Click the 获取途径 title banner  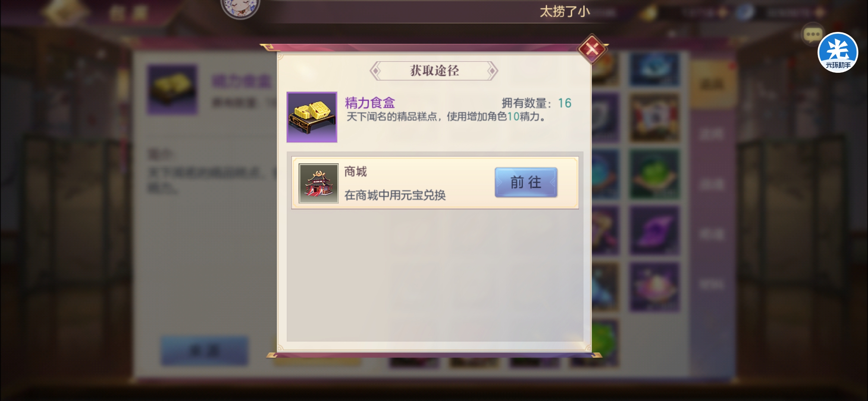(434, 71)
